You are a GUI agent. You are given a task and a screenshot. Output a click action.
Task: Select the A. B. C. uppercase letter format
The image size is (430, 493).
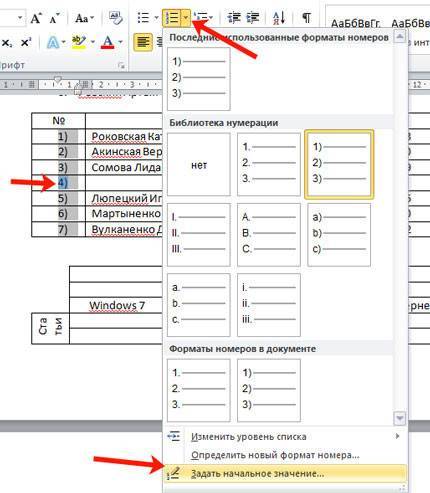269,235
